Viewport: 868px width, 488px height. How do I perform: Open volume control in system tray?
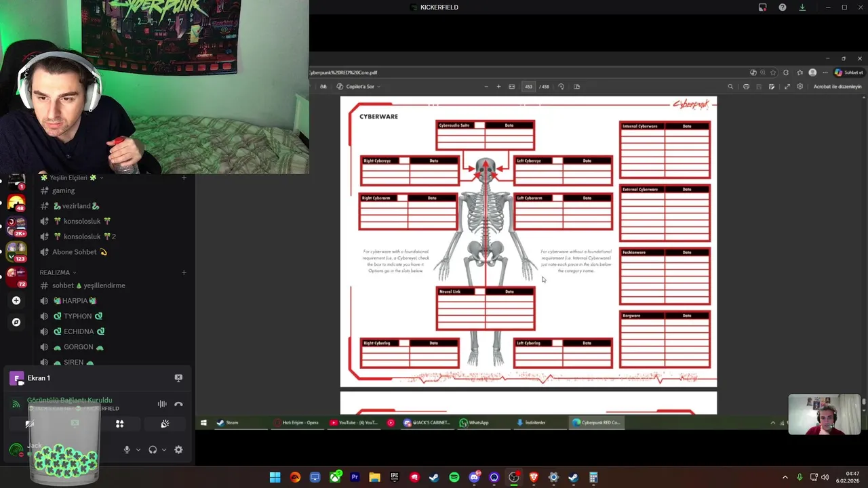click(x=825, y=477)
